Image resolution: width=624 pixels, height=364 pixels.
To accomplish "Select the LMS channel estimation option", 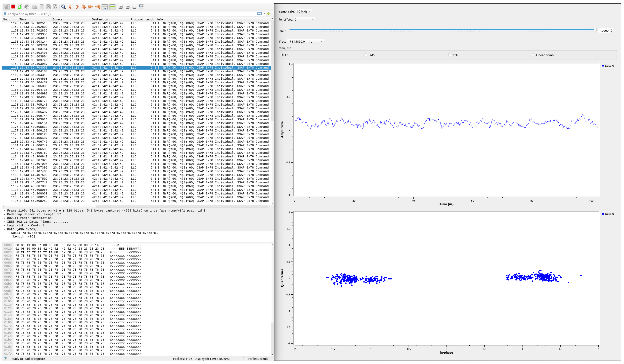I will pyautogui.click(x=366, y=55).
